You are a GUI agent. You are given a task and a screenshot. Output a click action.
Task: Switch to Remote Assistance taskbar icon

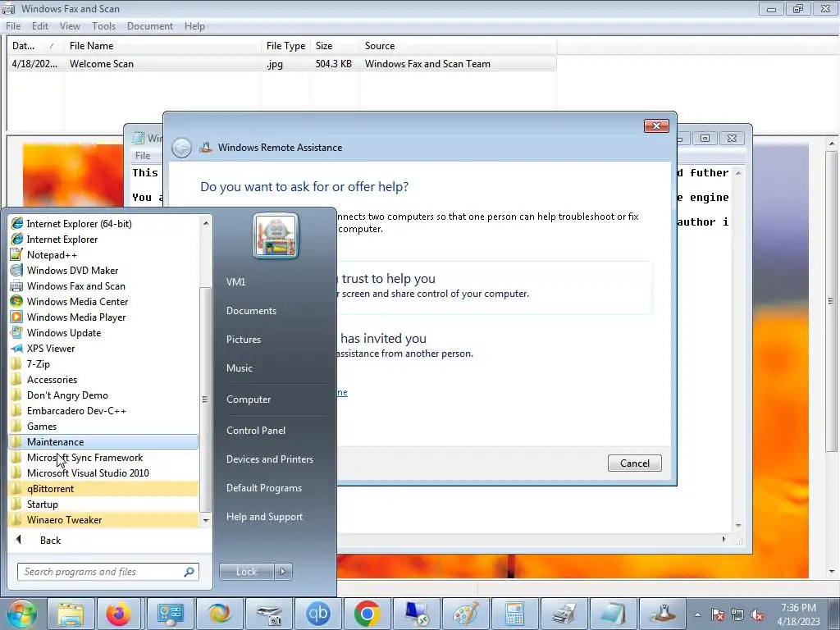coord(663,614)
